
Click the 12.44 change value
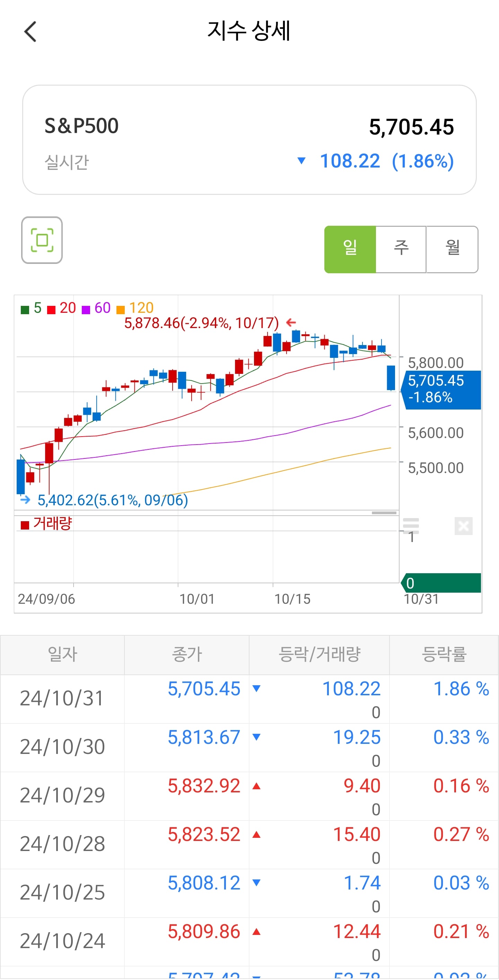point(357,932)
